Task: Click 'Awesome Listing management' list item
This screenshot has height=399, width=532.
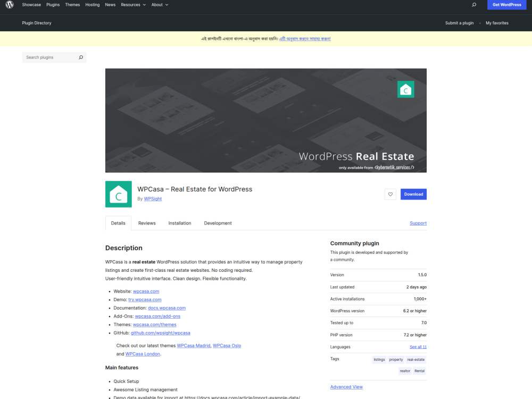Action: [x=145, y=390]
